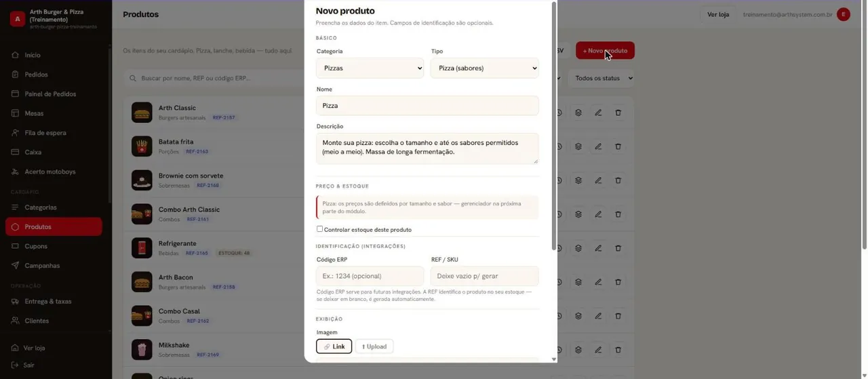Delete Arth Classic with the trash icon

pos(618,113)
